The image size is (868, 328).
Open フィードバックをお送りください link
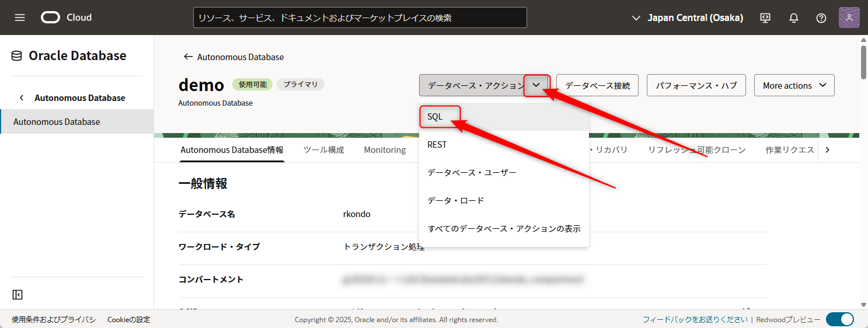coord(695,320)
